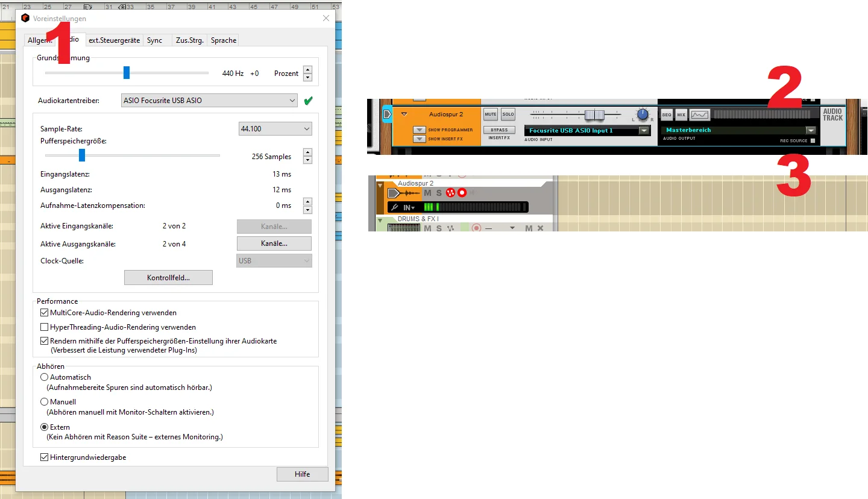868x499 pixels.
Task: Click the Audiospur 2 waveform device icon
Action: pos(404,193)
